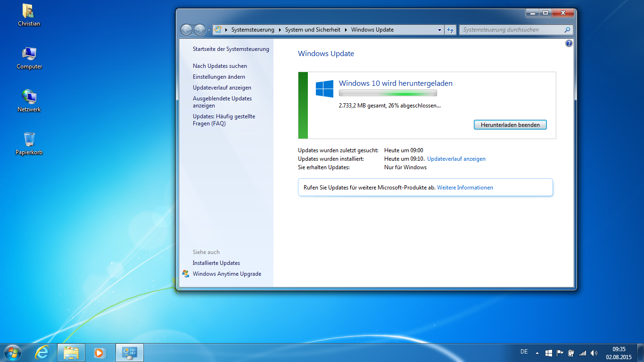Click the download progress bar
Screen dimensions: 644x362
388,93
